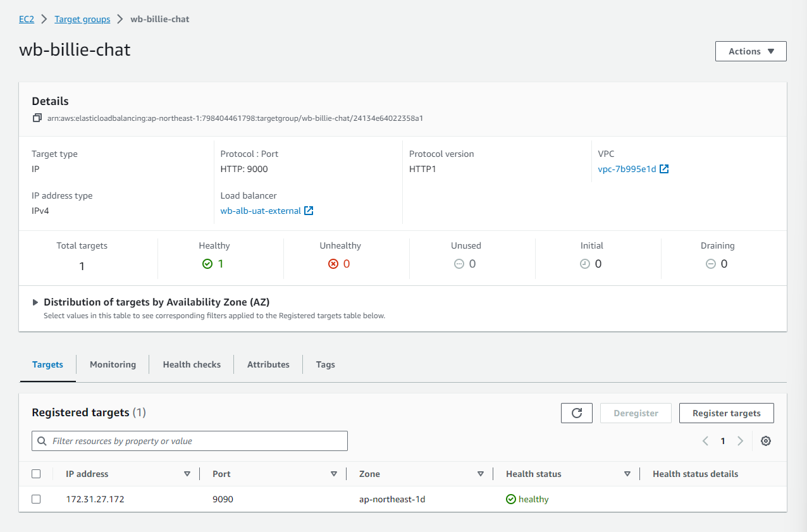807x532 pixels.
Task: Click the Register targets button
Action: coord(727,413)
